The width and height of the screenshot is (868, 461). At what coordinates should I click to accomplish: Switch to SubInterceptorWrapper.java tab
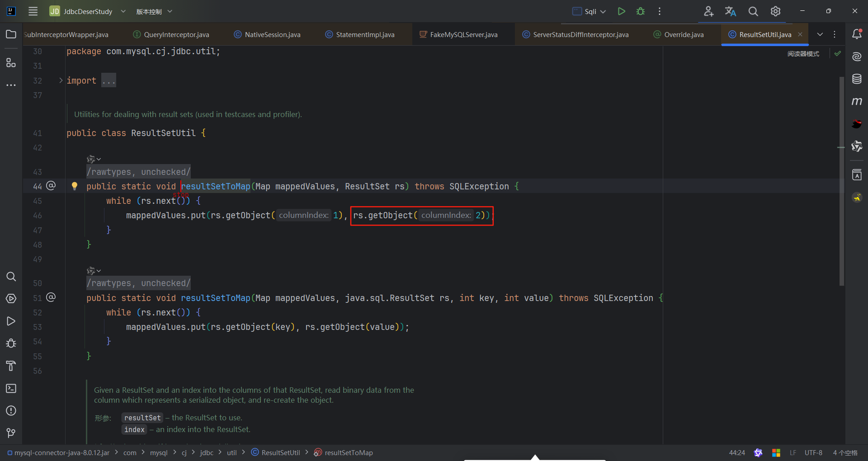pyautogui.click(x=66, y=34)
